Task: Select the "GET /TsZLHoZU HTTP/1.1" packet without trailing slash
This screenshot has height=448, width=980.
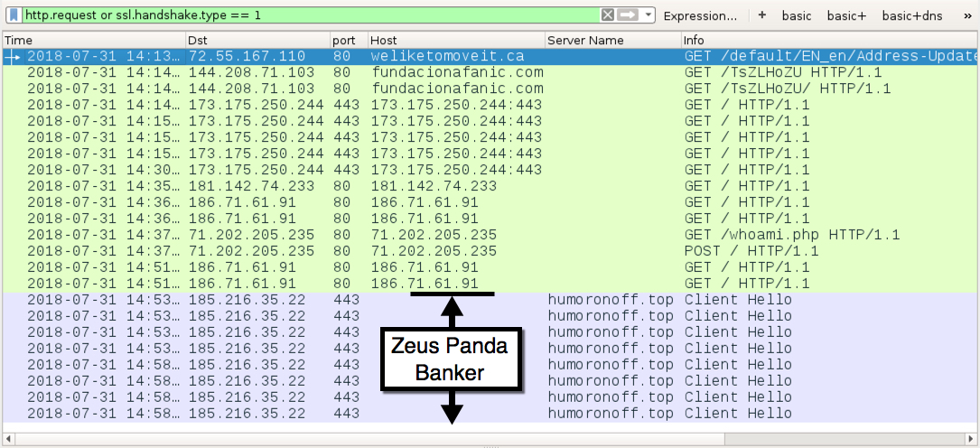Action: [490, 72]
